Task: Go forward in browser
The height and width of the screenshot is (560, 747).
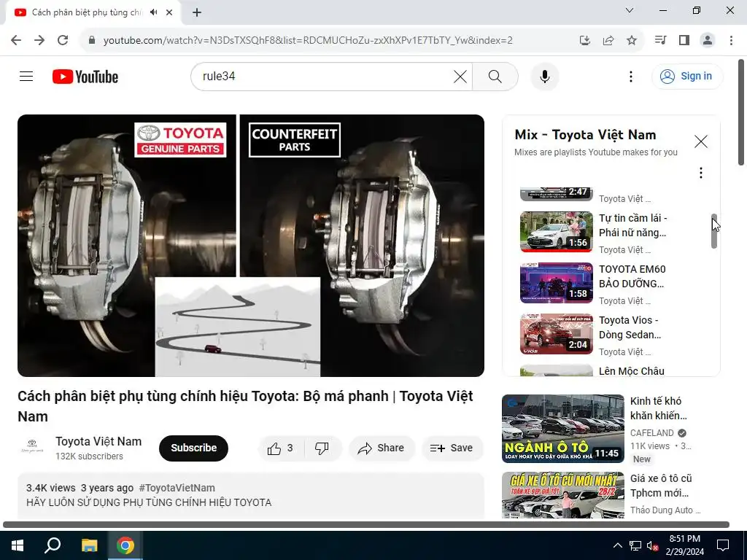Action: tap(39, 40)
